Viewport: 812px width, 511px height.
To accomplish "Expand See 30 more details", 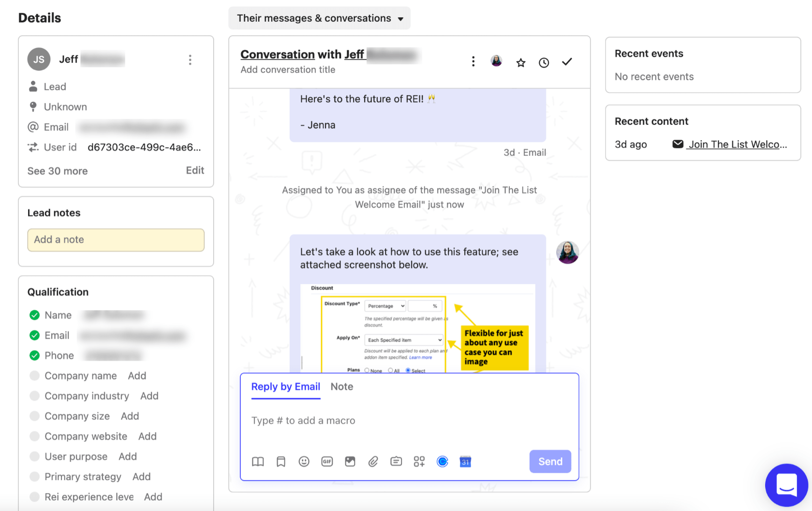I will 58,171.
